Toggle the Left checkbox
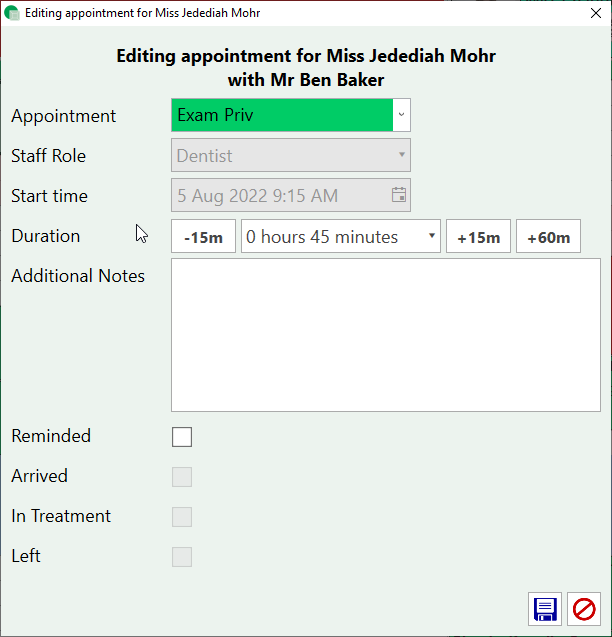This screenshot has width=612, height=637. coord(182,557)
